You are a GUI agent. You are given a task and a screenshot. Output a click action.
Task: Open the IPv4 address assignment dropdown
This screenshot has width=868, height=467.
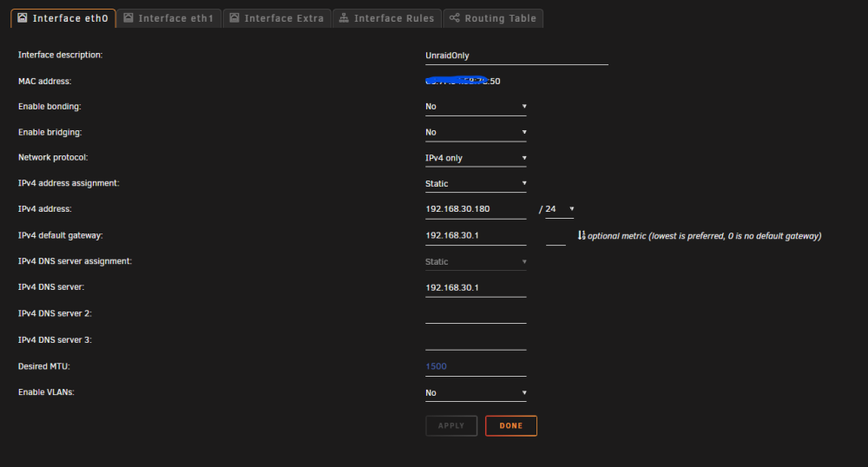click(476, 183)
